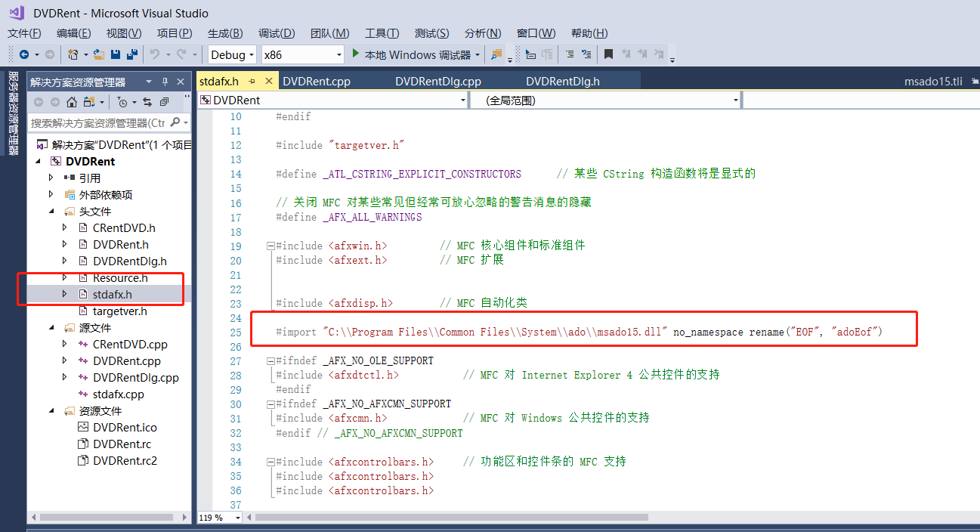
Task: Click the Home icon in Solution Explorer
Action: point(72,102)
